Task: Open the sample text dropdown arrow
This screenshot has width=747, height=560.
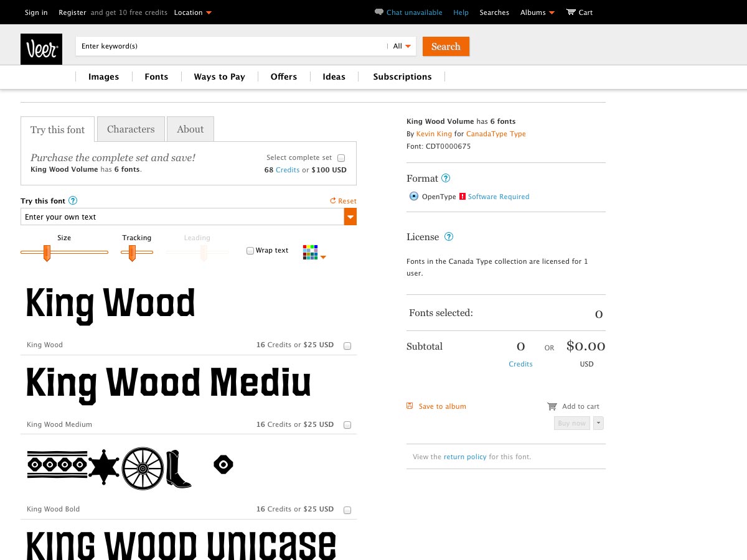Action: point(350,217)
